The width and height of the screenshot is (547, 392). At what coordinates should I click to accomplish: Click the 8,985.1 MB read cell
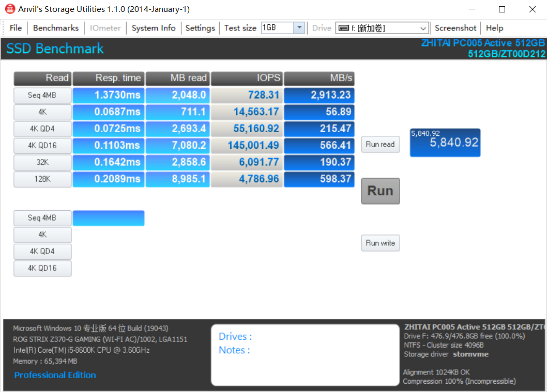tap(177, 179)
